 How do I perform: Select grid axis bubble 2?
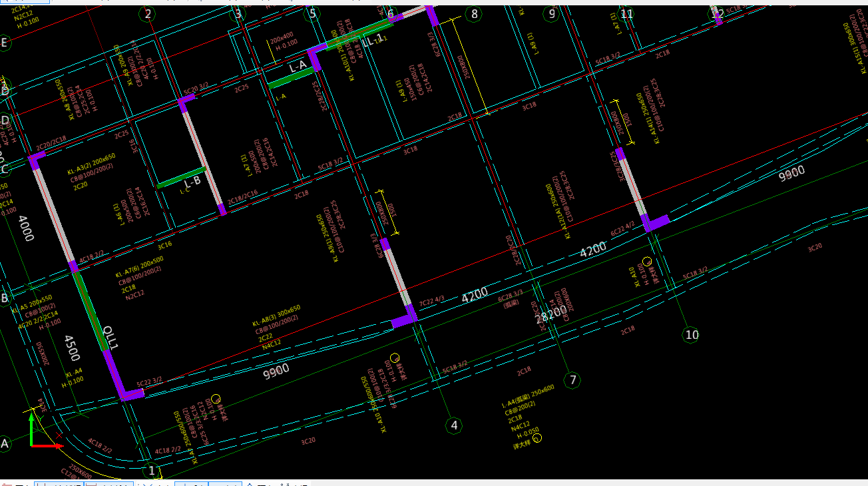pos(147,14)
